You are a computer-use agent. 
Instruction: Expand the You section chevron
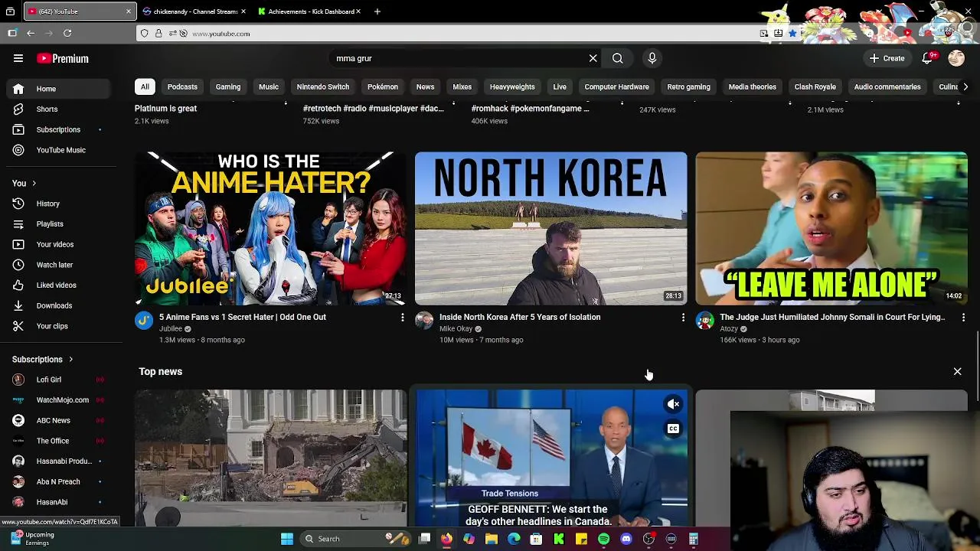[34, 183]
